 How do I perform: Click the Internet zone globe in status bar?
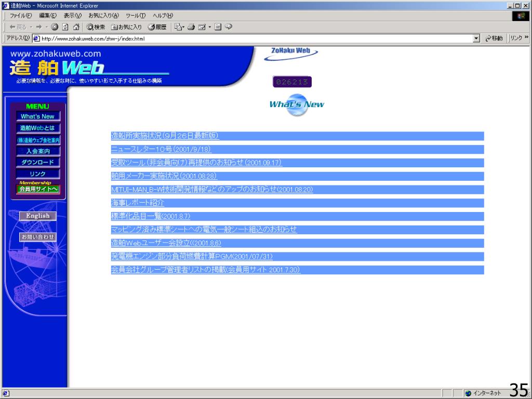pos(469,393)
